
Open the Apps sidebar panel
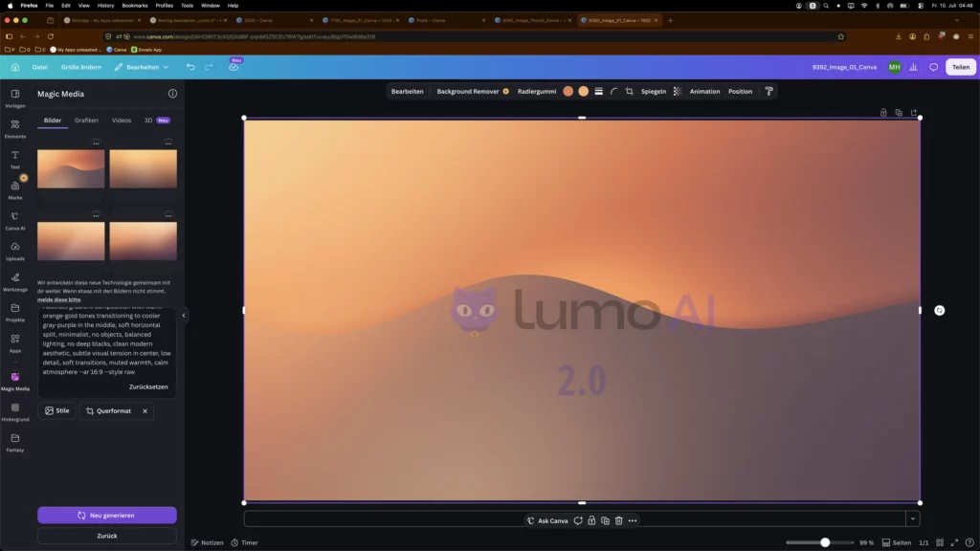coord(15,343)
